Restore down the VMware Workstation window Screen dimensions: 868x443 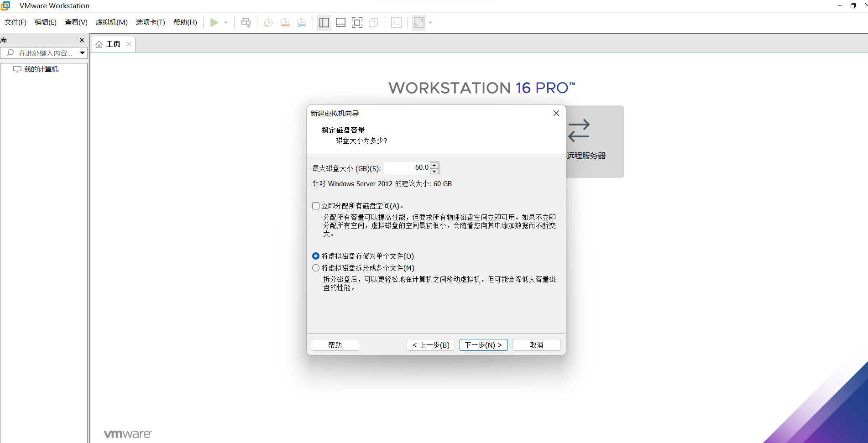point(853,5)
